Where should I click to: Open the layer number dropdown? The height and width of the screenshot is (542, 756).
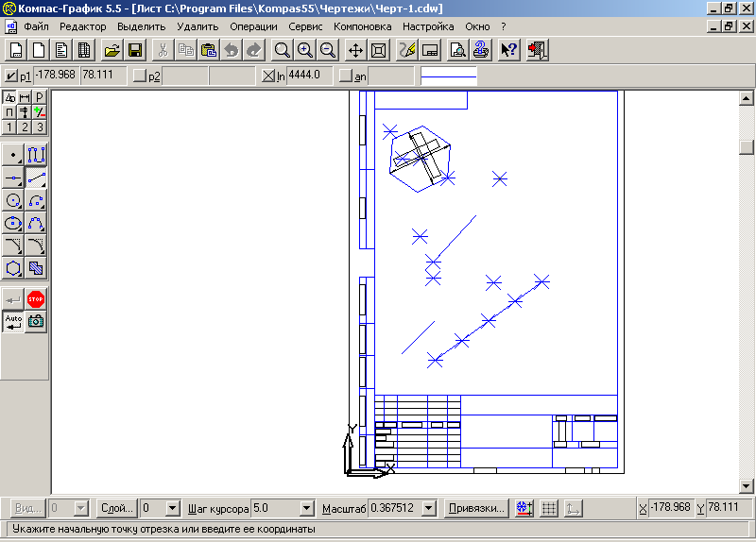[x=173, y=508]
